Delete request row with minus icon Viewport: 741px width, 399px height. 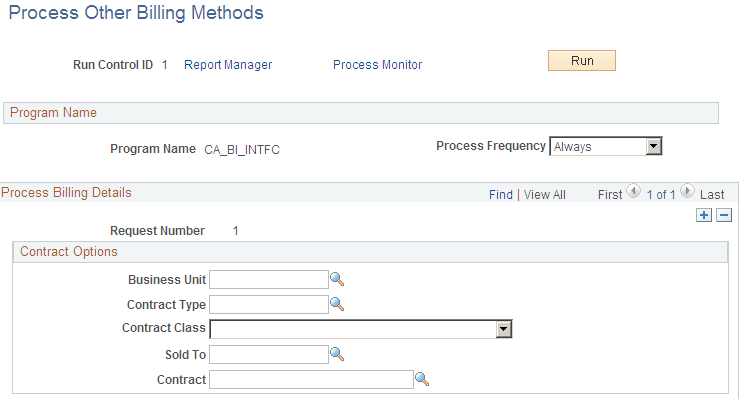(x=724, y=215)
